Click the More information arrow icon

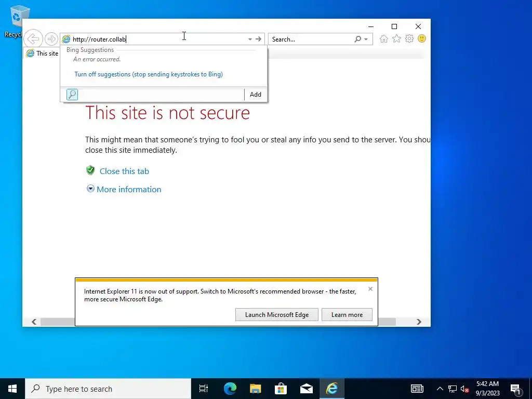pos(90,189)
